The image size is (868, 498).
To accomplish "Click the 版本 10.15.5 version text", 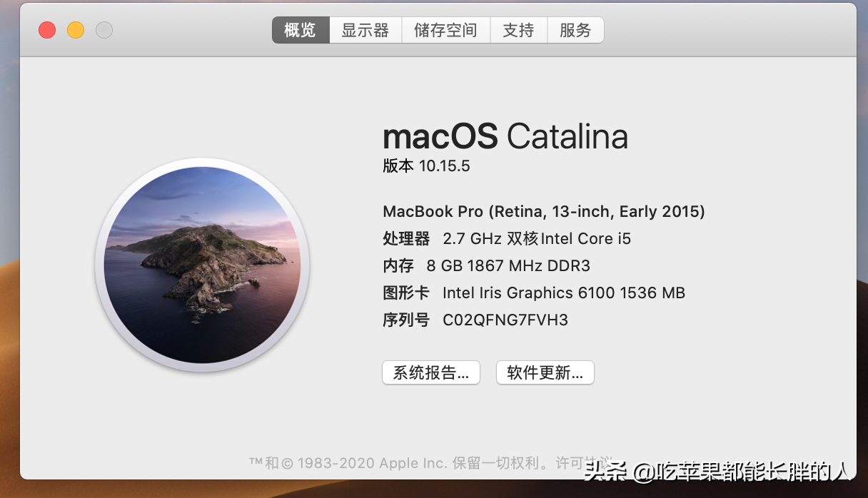I will pyautogui.click(x=426, y=166).
